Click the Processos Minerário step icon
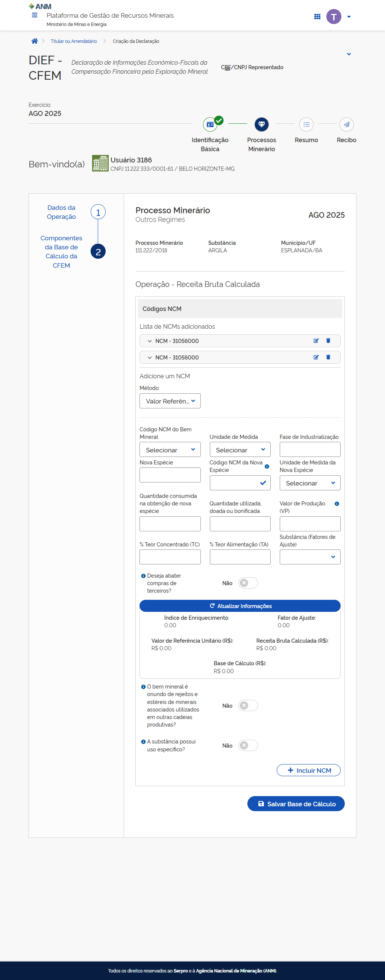 coord(261,124)
